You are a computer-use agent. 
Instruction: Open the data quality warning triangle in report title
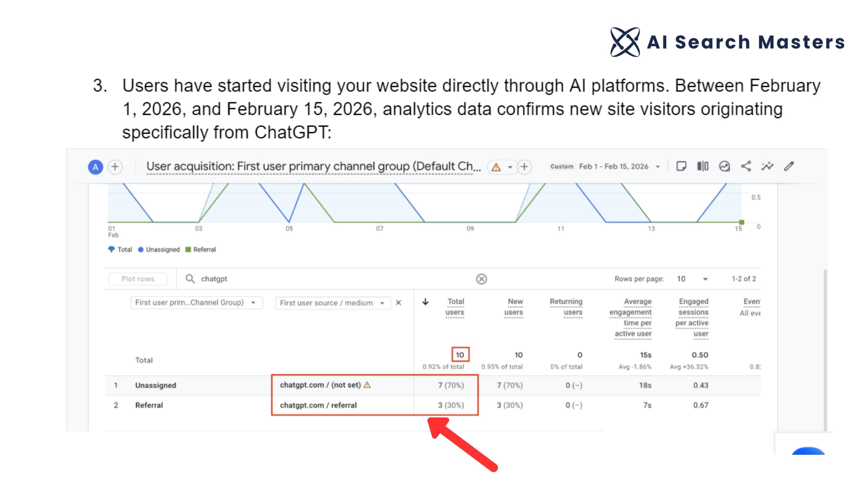pyautogui.click(x=496, y=167)
